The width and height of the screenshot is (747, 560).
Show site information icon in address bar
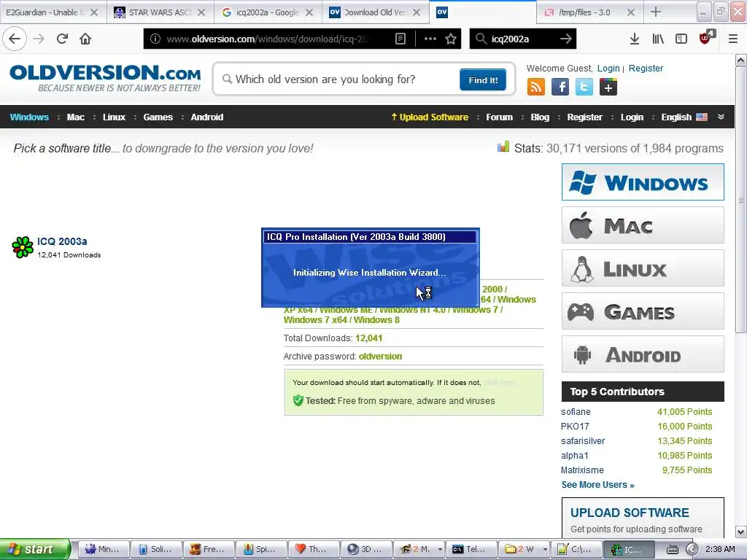click(x=155, y=39)
